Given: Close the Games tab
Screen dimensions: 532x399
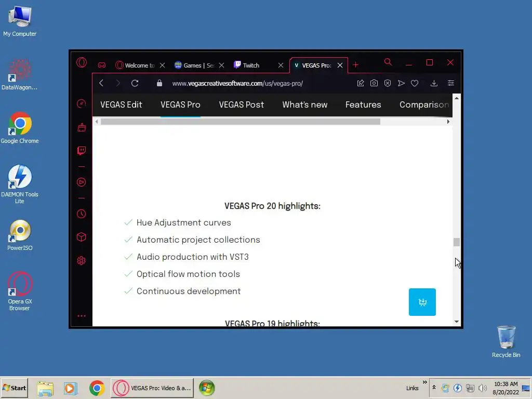Looking at the screenshot, I should point(221,65).
